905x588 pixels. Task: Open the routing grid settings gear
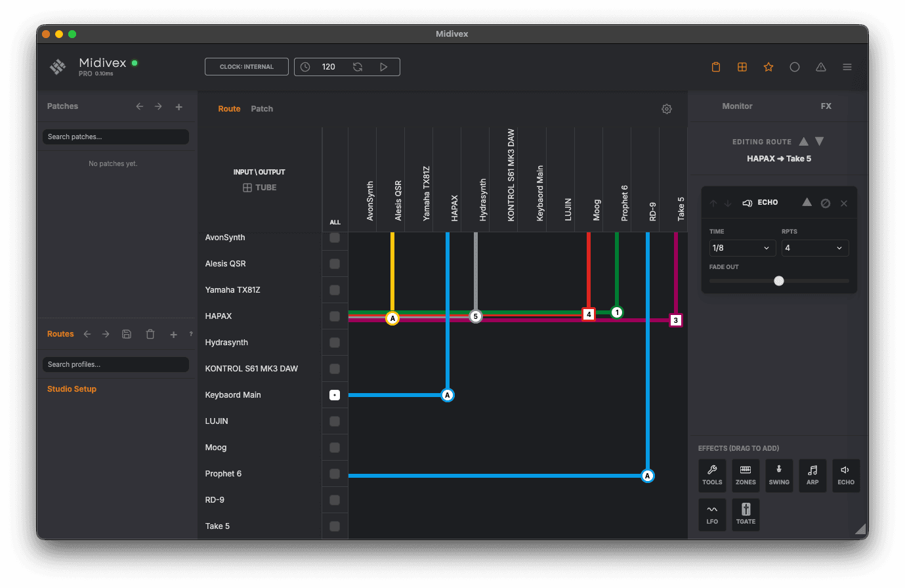pos(667,109)
